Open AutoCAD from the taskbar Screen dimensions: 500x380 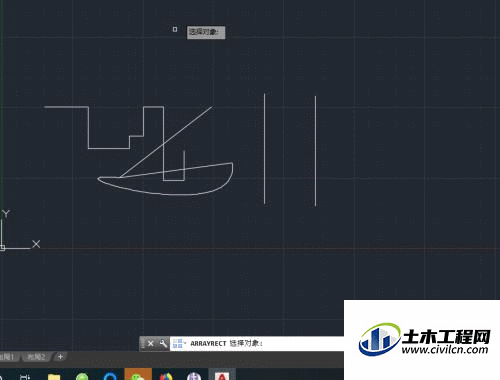pyautogui.click(x=222, y=375)
